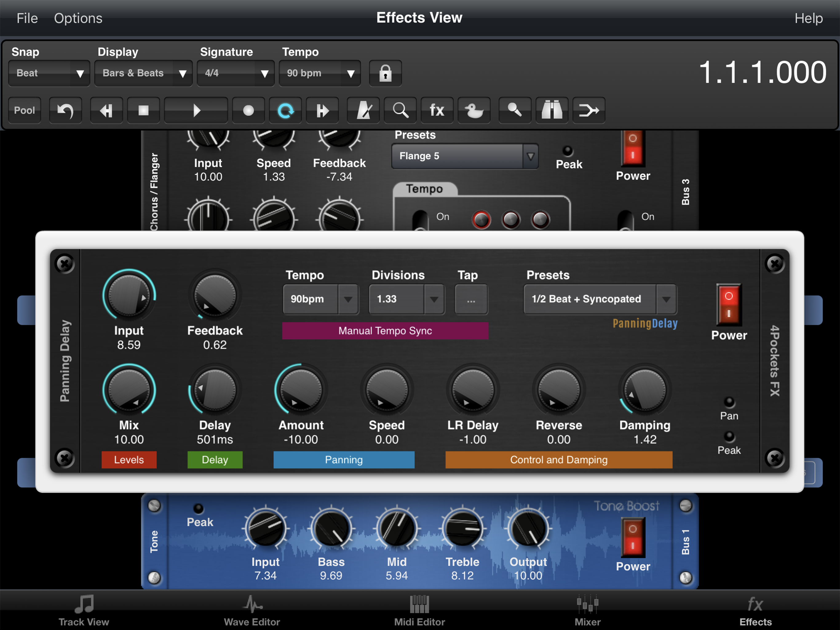
Task: Toggle the loop playback icon
Action: click(x=285, y=110)
